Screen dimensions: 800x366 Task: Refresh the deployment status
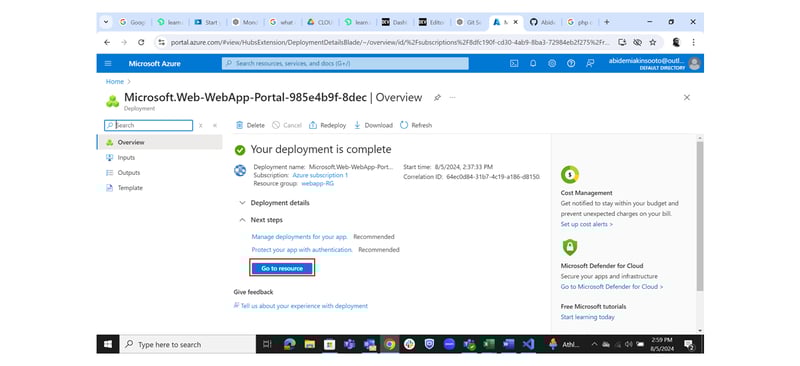[416, 125]
